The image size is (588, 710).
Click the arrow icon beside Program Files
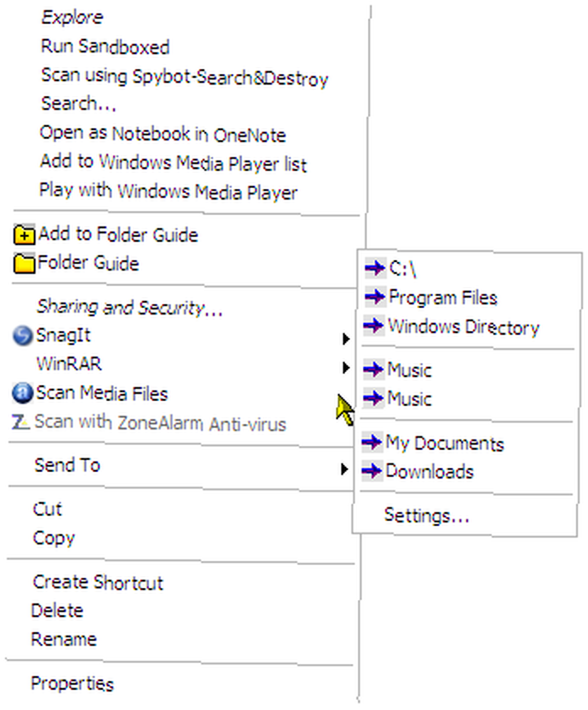(x=374, y=297)
